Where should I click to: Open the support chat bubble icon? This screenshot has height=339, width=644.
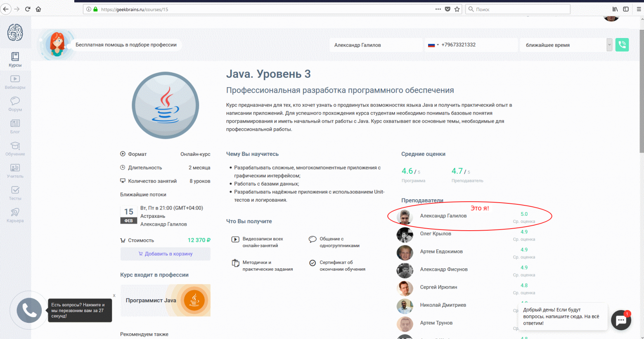click(621, 320)
